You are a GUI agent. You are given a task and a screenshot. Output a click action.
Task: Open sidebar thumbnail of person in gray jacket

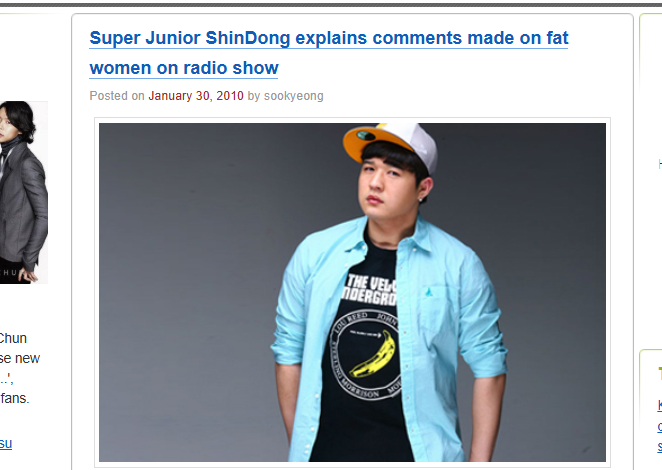click(x=24, y=192)
